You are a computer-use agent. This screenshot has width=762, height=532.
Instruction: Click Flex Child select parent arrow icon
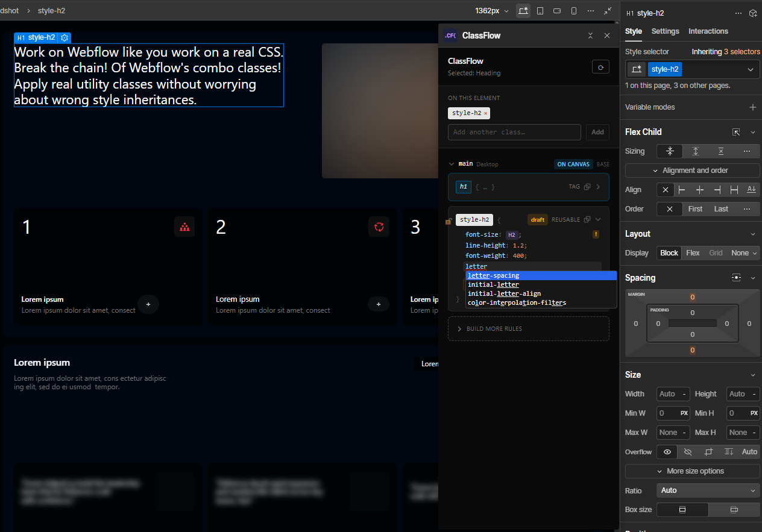tap(736, 132)
